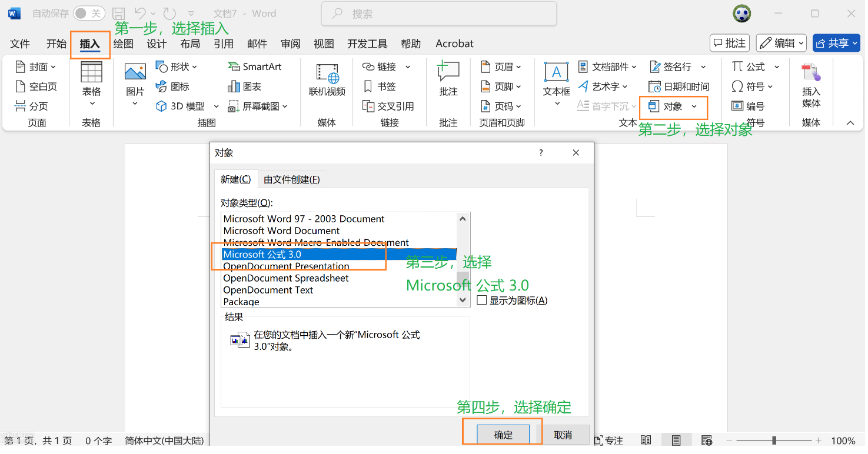Image resolution: width=868 pixels, height=454 pixels.
Task: Open customize quick access toolbar dropdown
Action: pyautogui.click(x=191, y=13)
